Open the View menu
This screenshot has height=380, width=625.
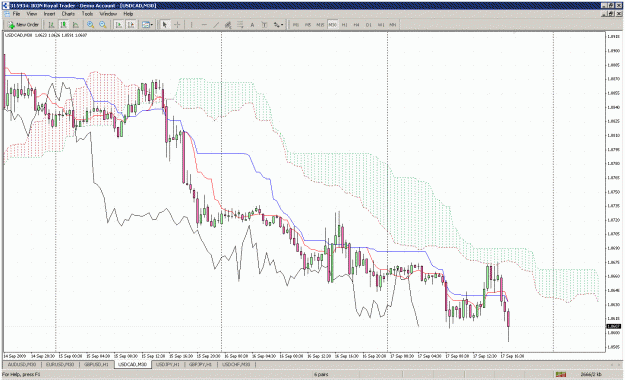(31, 14)
